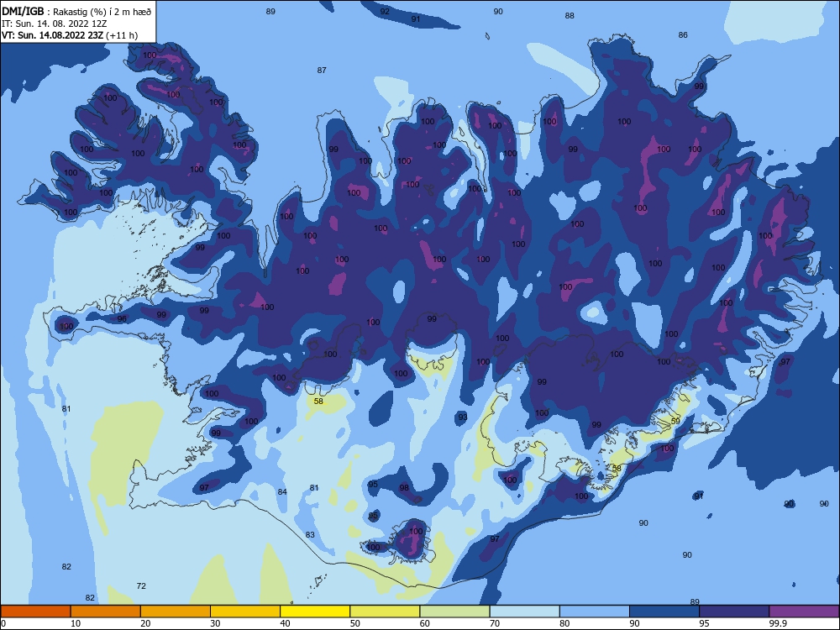
Task: Click the map humidity value '96'
Action: point(122,318)
